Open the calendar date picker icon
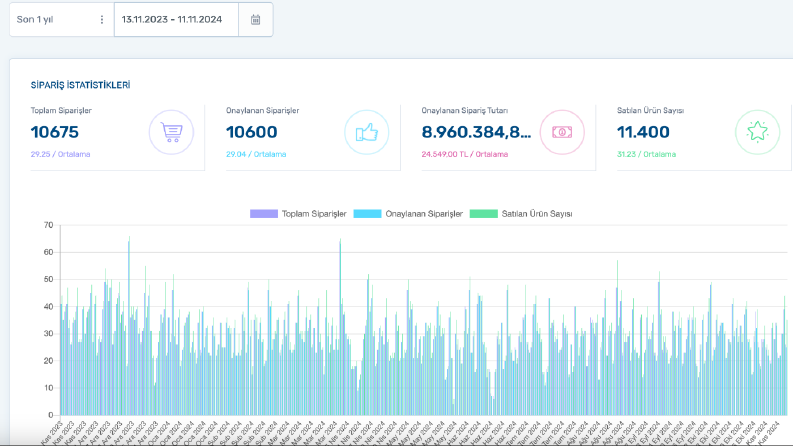The width and height of the screenshot is (793, 446). tap(255, 20)
